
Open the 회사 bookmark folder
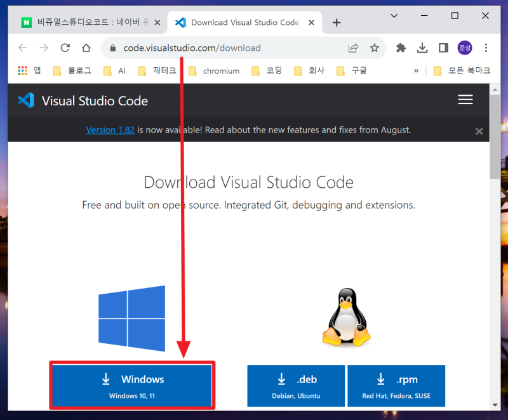click(x=309, y=70)
